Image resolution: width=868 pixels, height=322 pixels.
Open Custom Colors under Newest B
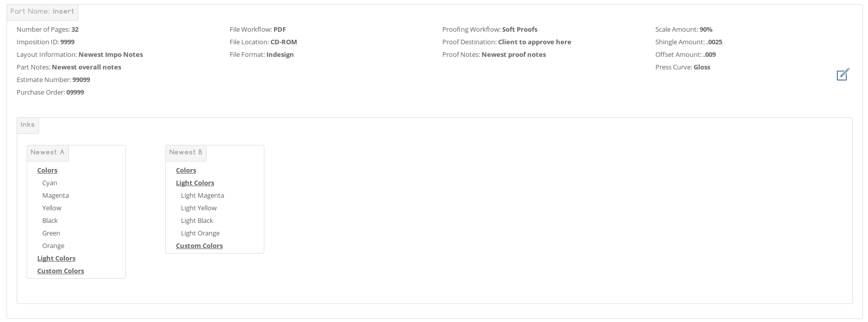point(199,246)
